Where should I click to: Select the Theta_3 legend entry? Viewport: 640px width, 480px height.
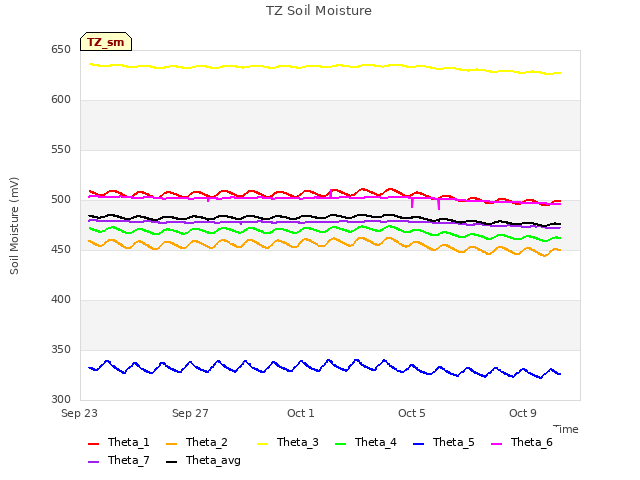pyautogui.click(x=287, y=442)
